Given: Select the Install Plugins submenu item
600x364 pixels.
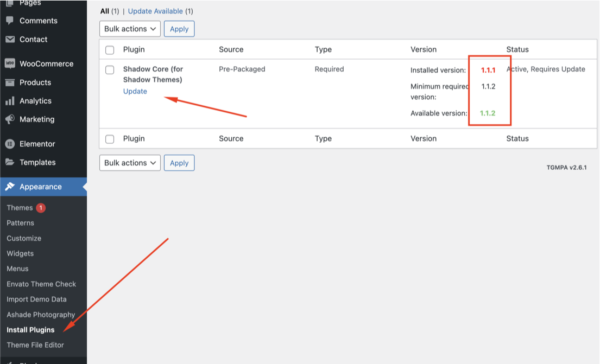Looking at the screenshot, I should [x=30, y=330].
